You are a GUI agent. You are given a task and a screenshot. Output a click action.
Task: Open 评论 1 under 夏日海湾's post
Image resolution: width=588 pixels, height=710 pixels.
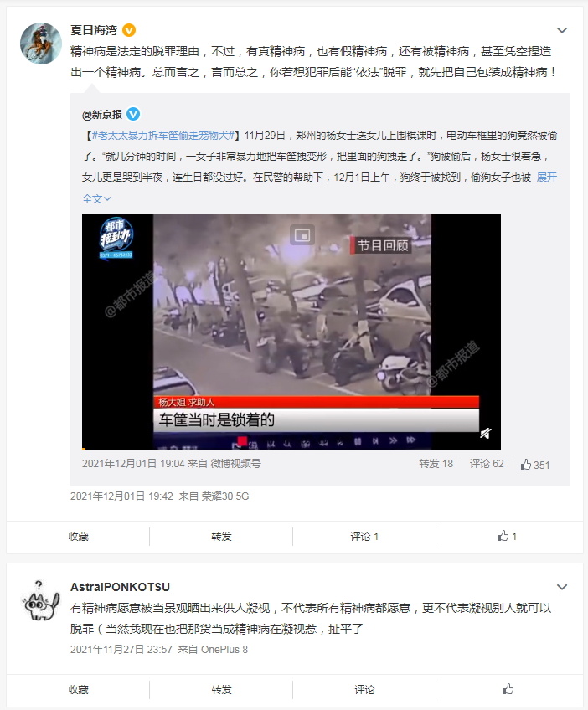364,536
